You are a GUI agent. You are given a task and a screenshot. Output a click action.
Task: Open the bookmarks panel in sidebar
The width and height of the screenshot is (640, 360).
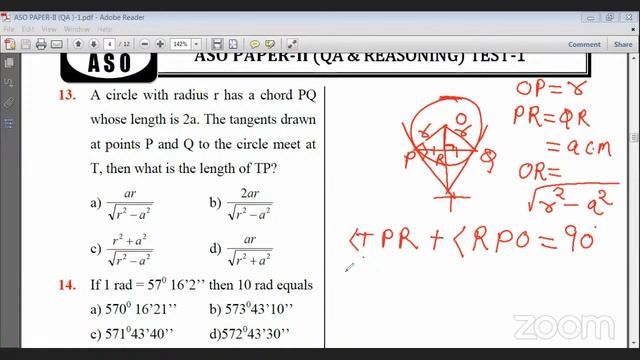pos(9,83)
